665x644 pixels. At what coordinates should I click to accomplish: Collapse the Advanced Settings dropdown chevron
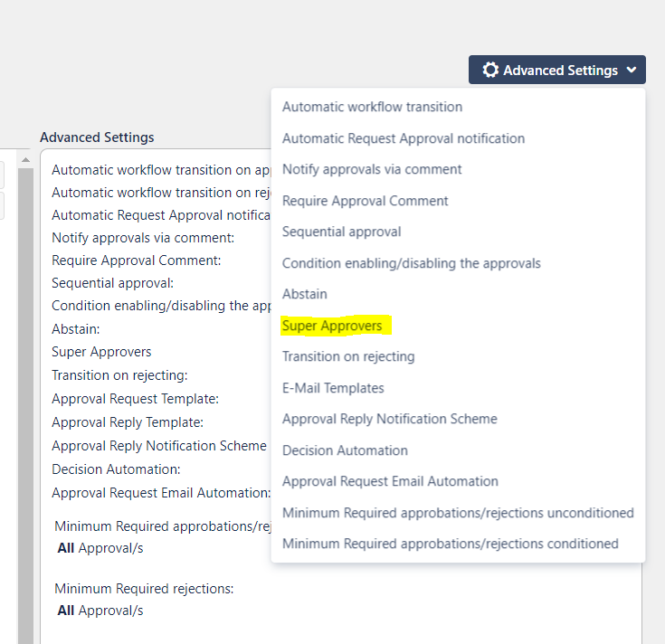[x=631, y=70]
